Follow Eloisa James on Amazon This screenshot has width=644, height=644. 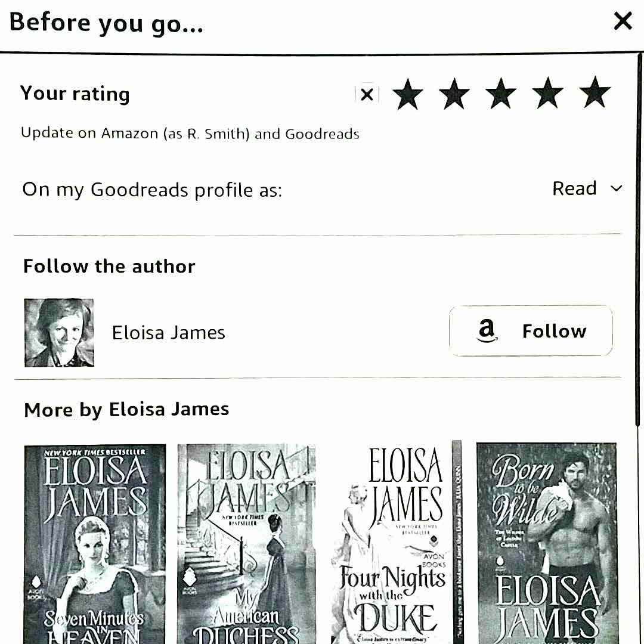tap(531, 331)
